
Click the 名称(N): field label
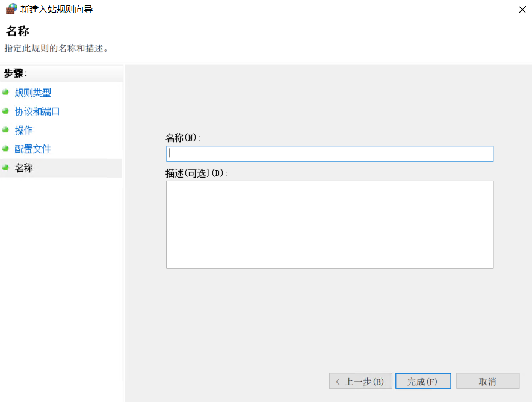click(x=183, y=138)
